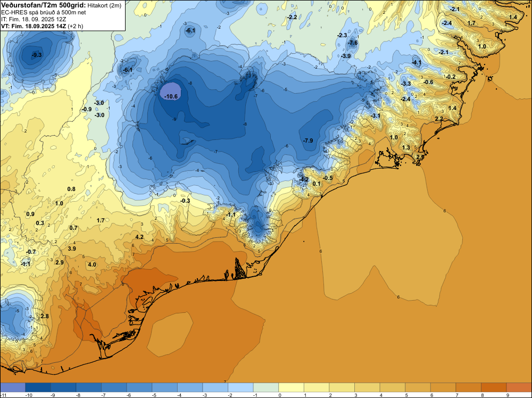Screen dimensions: 532x398
Task: Click the Veðurstofan/T2m 500grid title text
Action: tap(43, 5)
